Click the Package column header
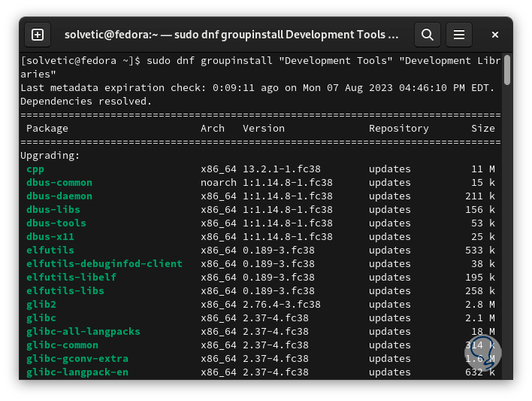 pyautogui.click(x=47, y=129)
